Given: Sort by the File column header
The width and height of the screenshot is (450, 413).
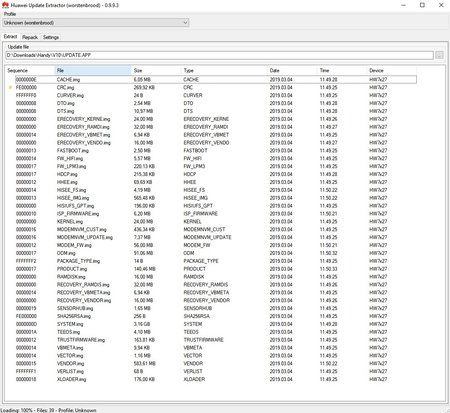Looking at the screenshot, I should pos(93,70).
